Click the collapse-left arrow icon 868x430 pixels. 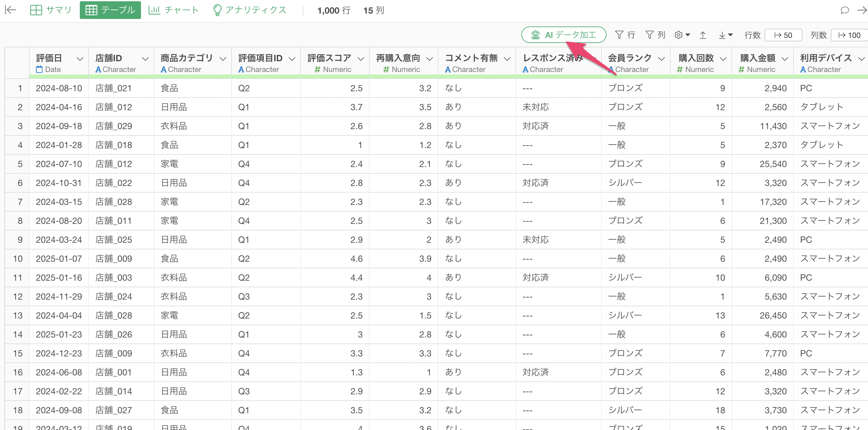tap(10, 10)
